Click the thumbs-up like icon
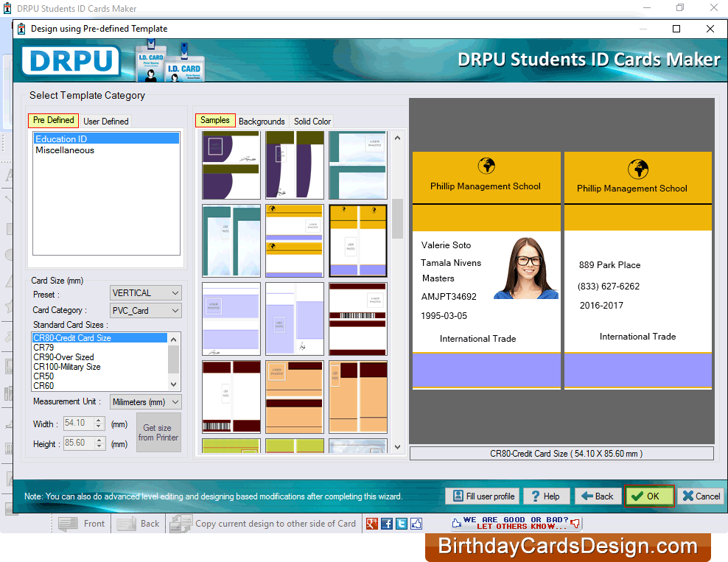This screenshot has width=728, height=562. coord(416,524)
